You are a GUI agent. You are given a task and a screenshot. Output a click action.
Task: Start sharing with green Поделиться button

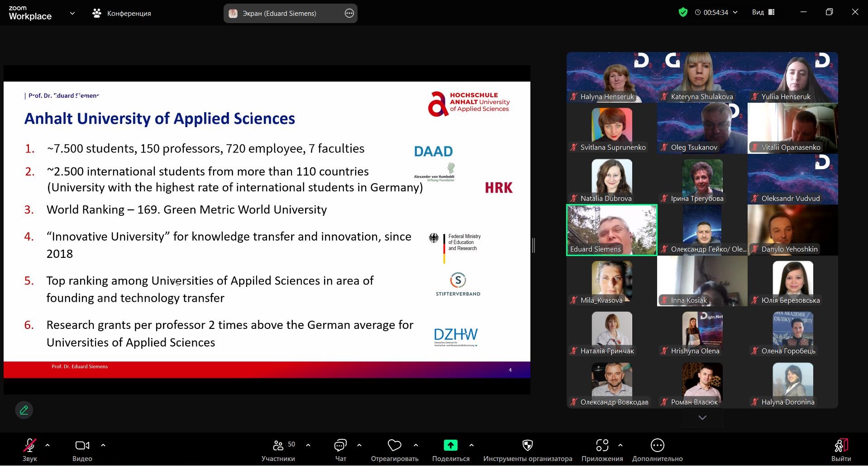[x=450, y=446]
